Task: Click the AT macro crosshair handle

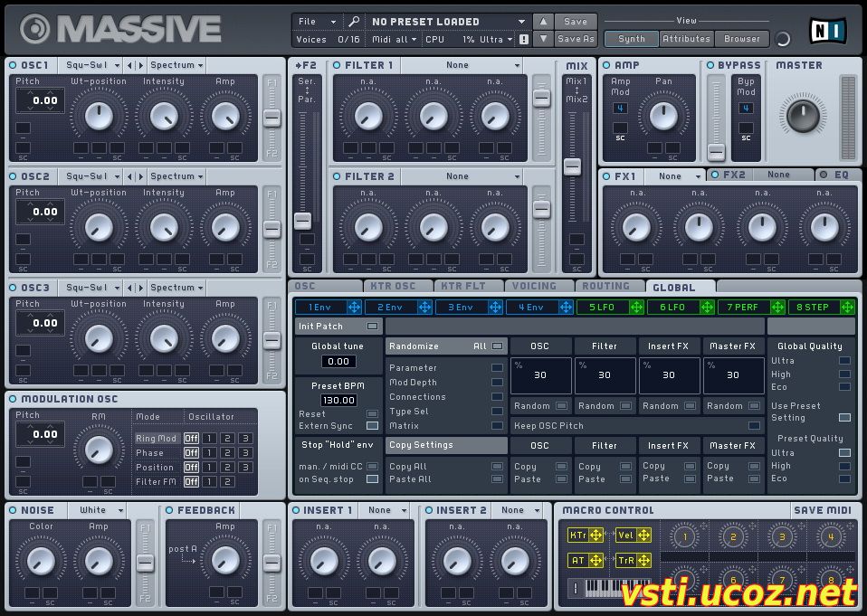Action: click(595, 560)
